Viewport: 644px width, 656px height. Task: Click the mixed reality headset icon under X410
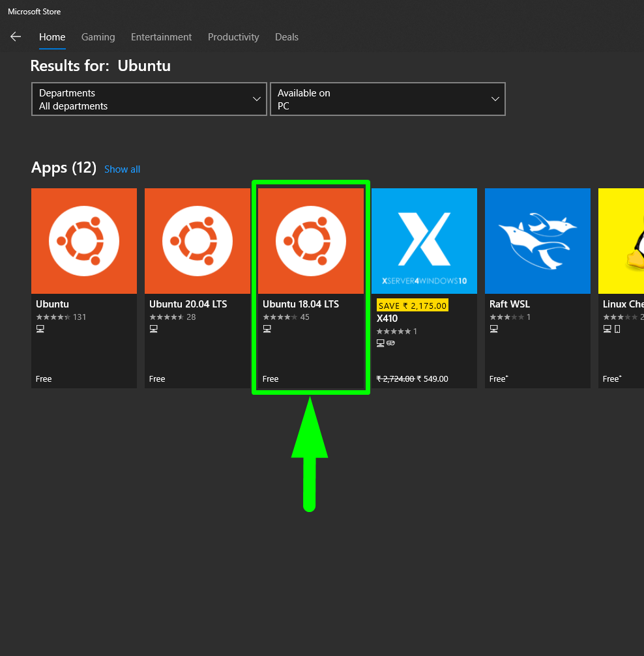tap(390, 343)
